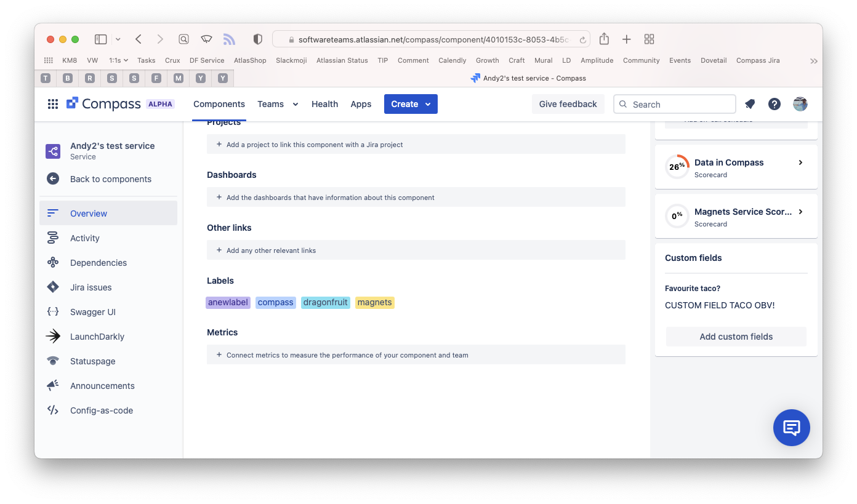Open the Compass Jira bookmark
The image size is (857, 504).
(758, 60)
